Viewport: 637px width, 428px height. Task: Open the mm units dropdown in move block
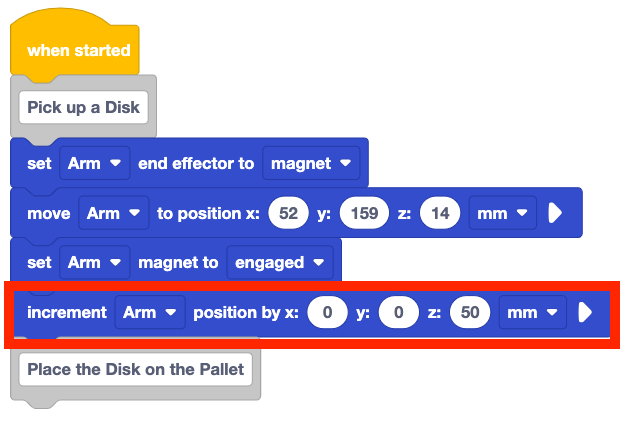click(x=502, y=213)
